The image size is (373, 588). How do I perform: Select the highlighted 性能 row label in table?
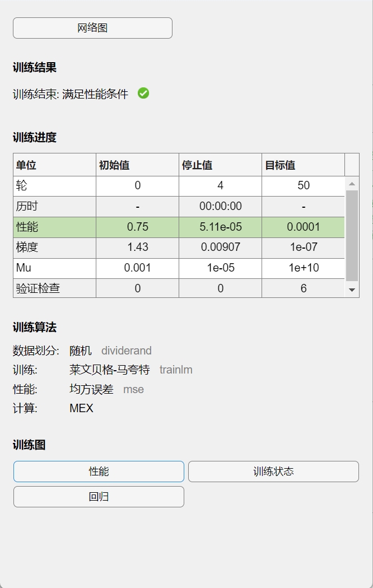54,227
